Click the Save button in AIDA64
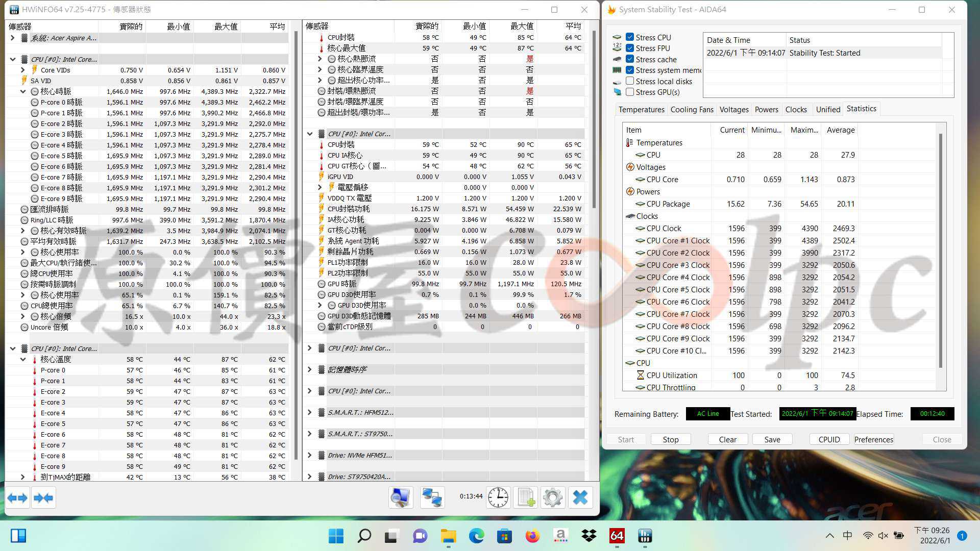980x551 pixels. pos(772,439)
